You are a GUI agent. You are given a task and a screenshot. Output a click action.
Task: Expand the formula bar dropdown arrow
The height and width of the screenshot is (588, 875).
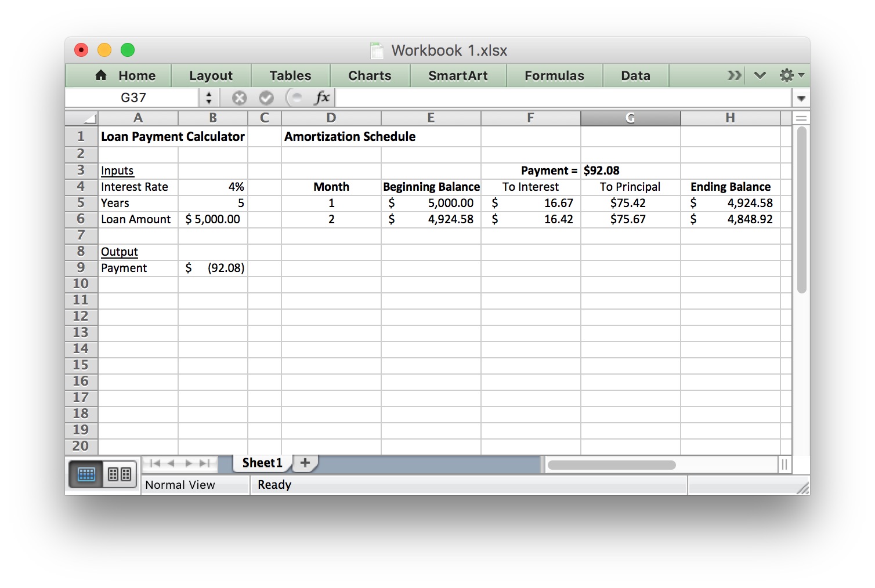[801, 99]
